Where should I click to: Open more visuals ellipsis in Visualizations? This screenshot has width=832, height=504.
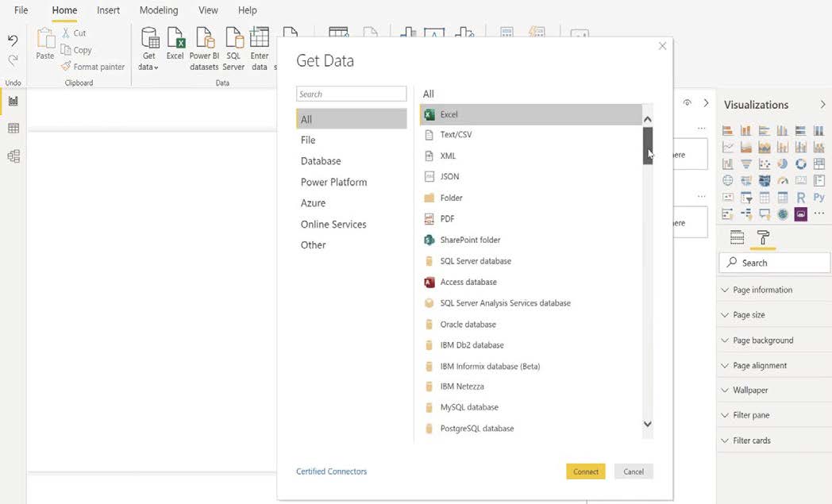coord(819,214)
